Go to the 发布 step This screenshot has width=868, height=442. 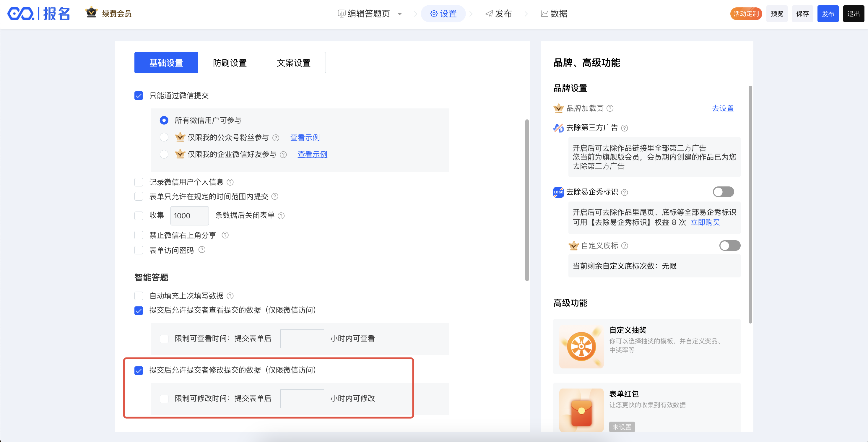pos(499,14)
